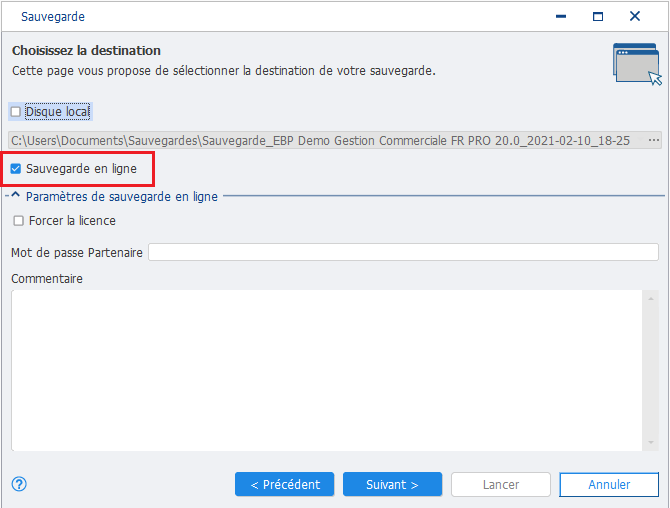This screenshot has width=670, height=508.
Task: Click the Lancer button
Action: coord(501,484)
